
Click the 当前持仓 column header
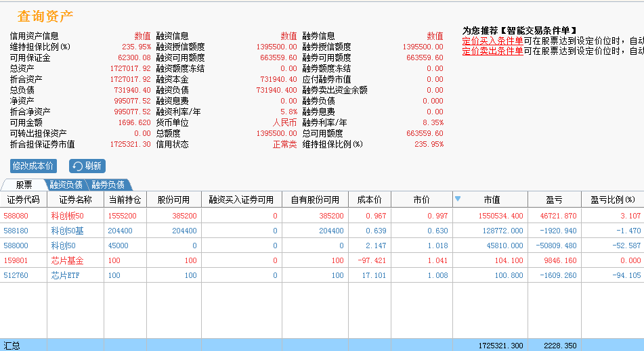click(x=125, y=200)
